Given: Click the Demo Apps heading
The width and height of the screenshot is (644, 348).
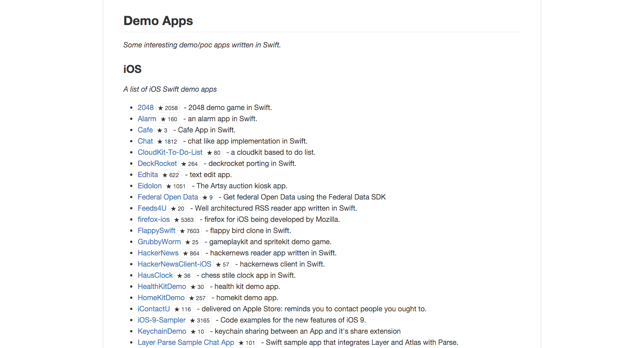Looking at the screenshot, I should coord(158,21).
